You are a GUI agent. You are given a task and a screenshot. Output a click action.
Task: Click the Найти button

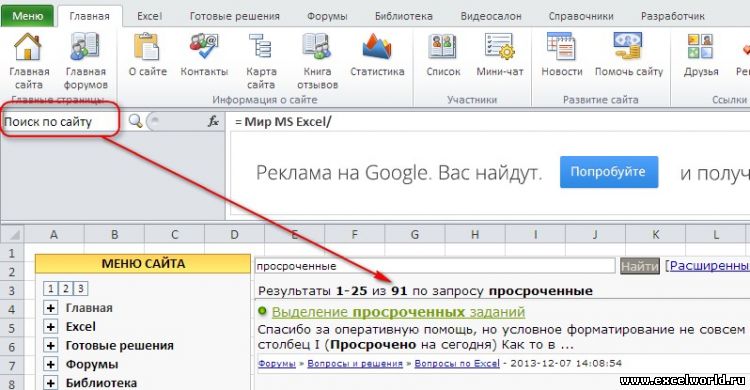pyautogui.click(x=640, y=266)
